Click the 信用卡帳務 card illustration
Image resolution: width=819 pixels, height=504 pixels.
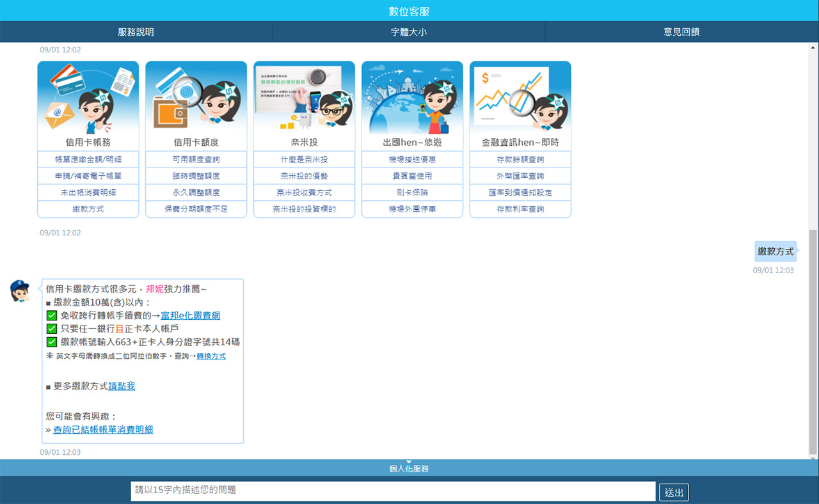point(88,97)
